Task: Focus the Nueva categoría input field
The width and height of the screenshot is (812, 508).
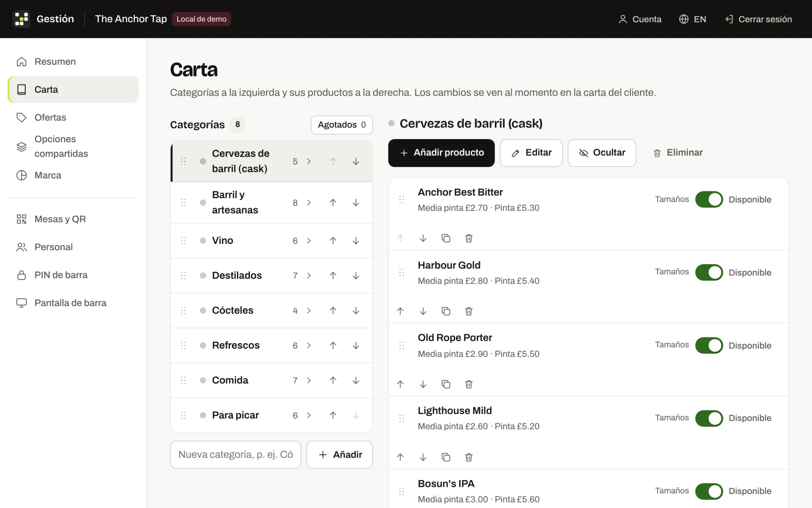Action: coord(235,455)
